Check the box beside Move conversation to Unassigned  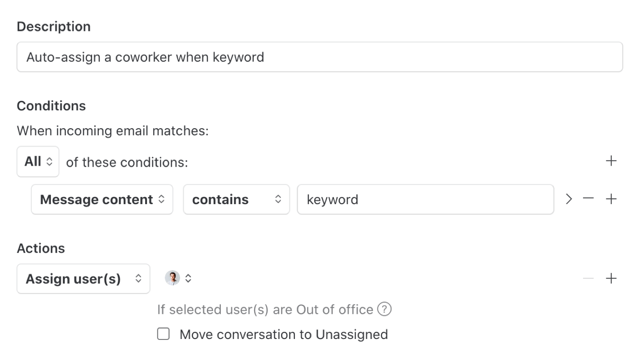tap(164, 334)
